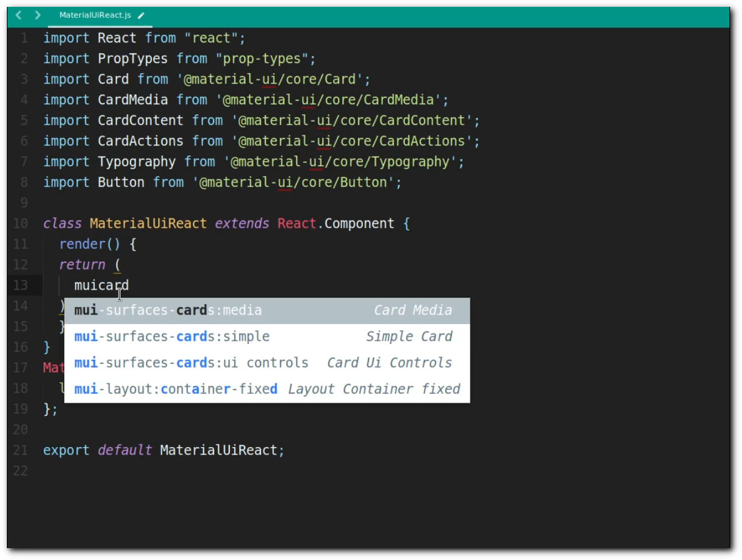Screen dimensions: 742x560
Task: Click the MaterialUiReact class name on line 10
Action: coord(148,224)
